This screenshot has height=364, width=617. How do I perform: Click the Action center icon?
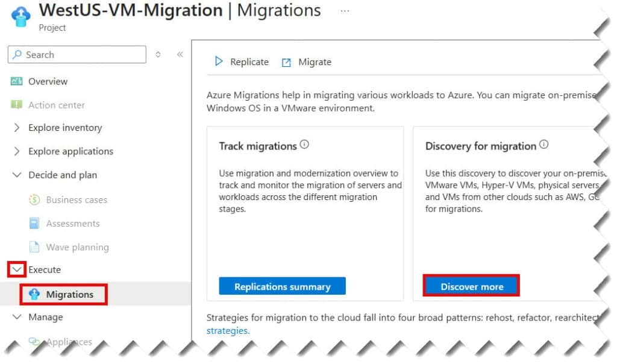pyautogui.click(x=17, y=105)
